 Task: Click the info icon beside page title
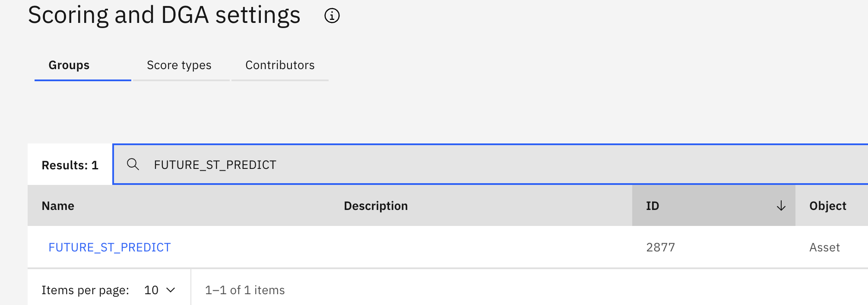point(332,16)
